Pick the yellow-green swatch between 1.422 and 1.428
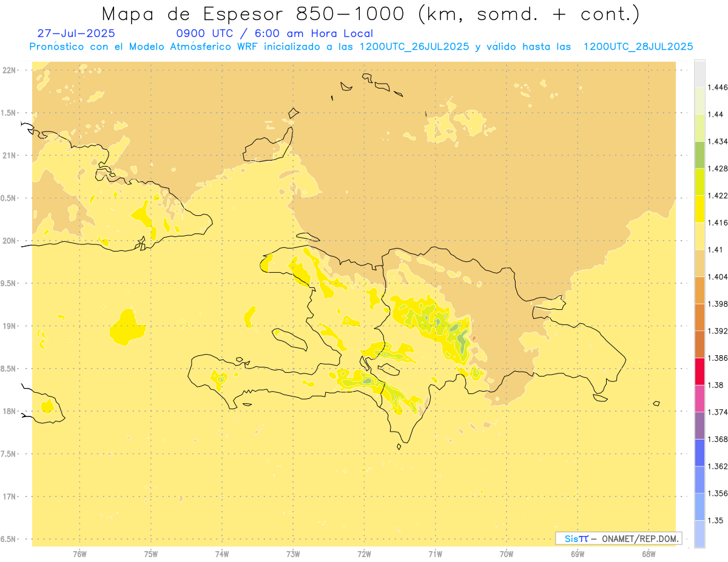This screenshot has height=562, width=728. [x=699, y=182]
